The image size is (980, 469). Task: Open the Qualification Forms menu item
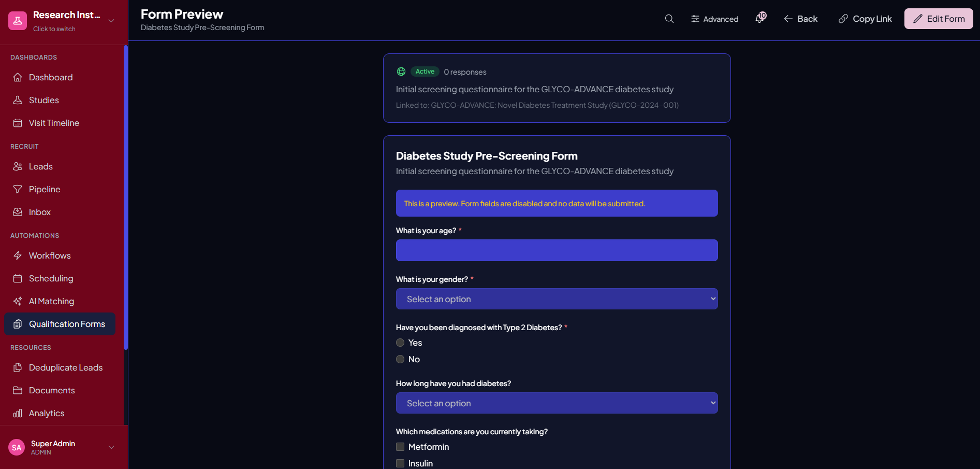tap(60, 324)
